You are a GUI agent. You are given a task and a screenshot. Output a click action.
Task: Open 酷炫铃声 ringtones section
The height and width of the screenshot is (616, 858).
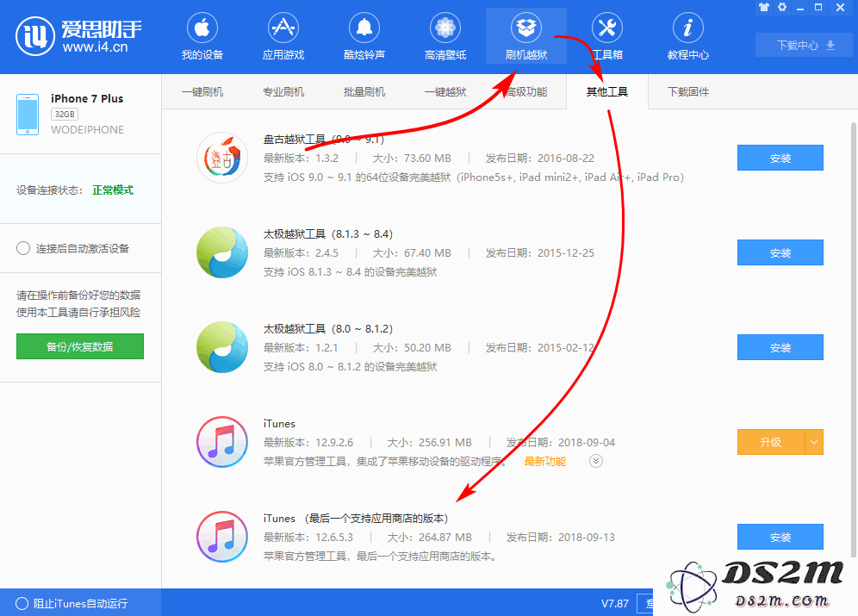point(364,37)
